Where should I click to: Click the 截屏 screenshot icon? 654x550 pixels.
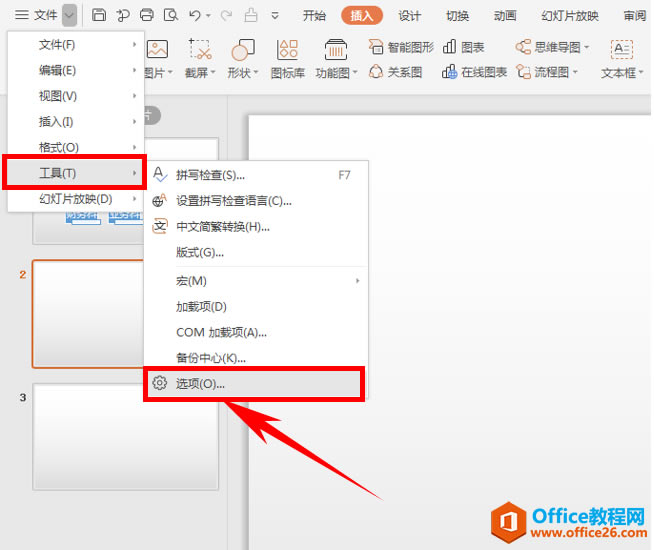(200, 49)
